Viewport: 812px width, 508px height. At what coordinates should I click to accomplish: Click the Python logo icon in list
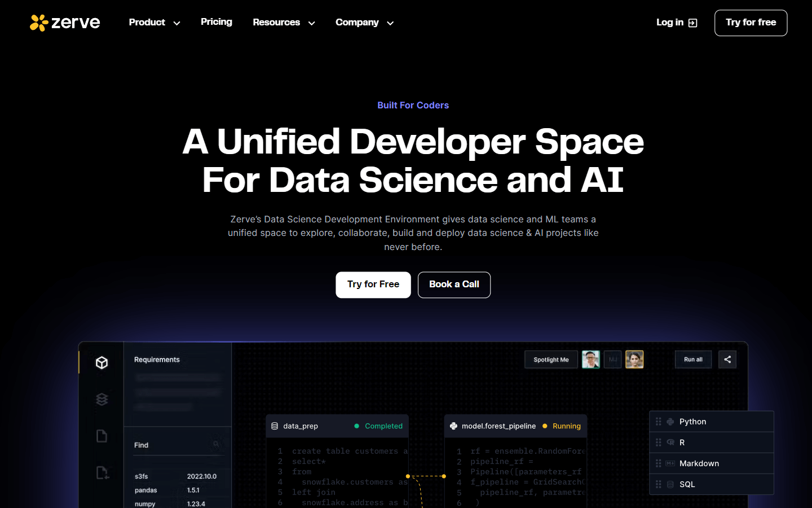tap(670, 422)
